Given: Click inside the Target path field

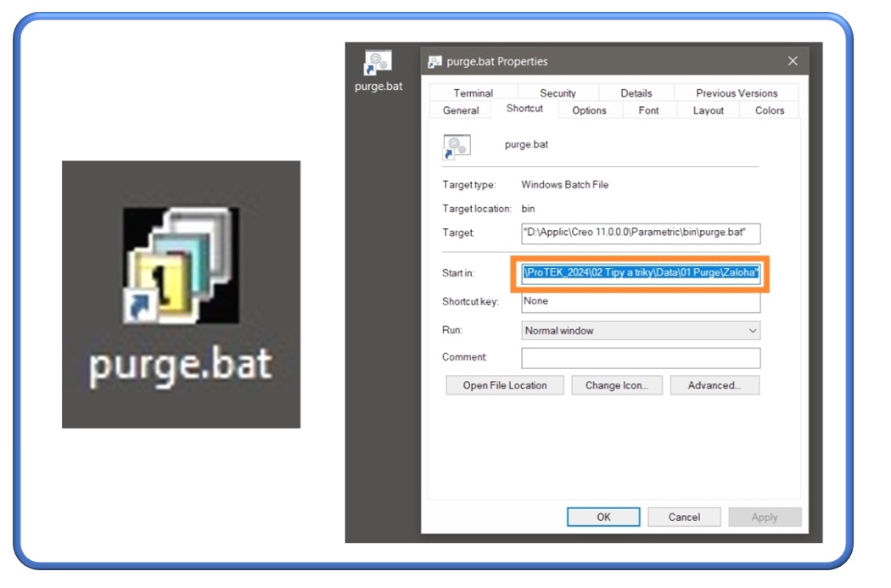Looking at the screenshot, I should click(x=641, y=233).
